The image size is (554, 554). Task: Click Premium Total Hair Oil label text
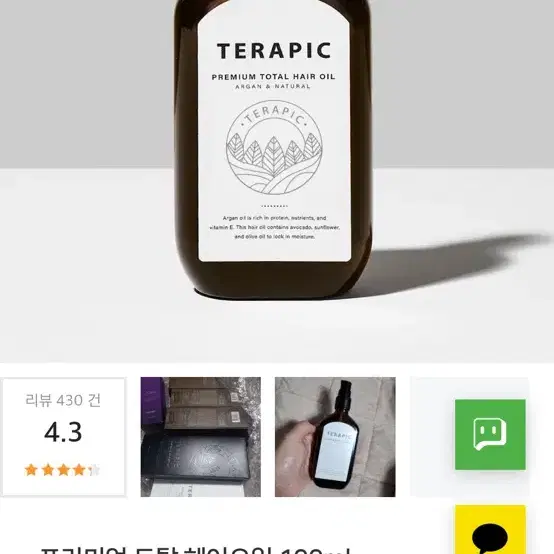tap(273, 77)
